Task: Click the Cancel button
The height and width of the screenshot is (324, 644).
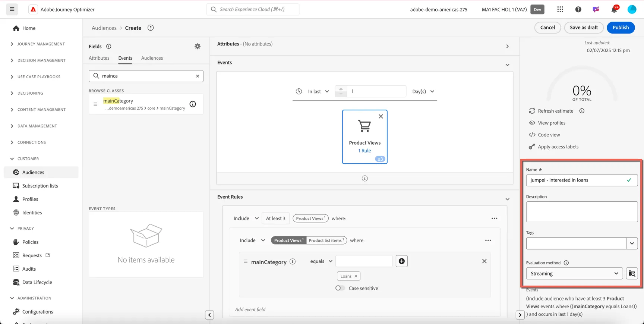Action: [547, 28]
